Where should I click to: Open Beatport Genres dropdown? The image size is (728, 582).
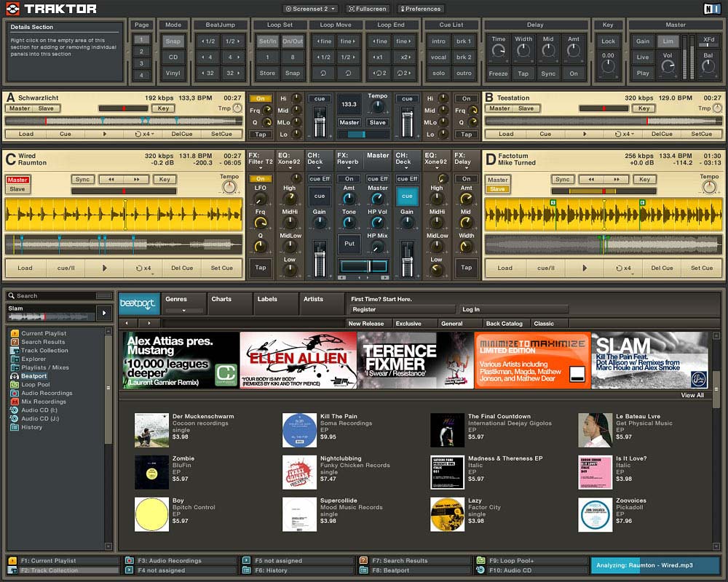point(184,310)
